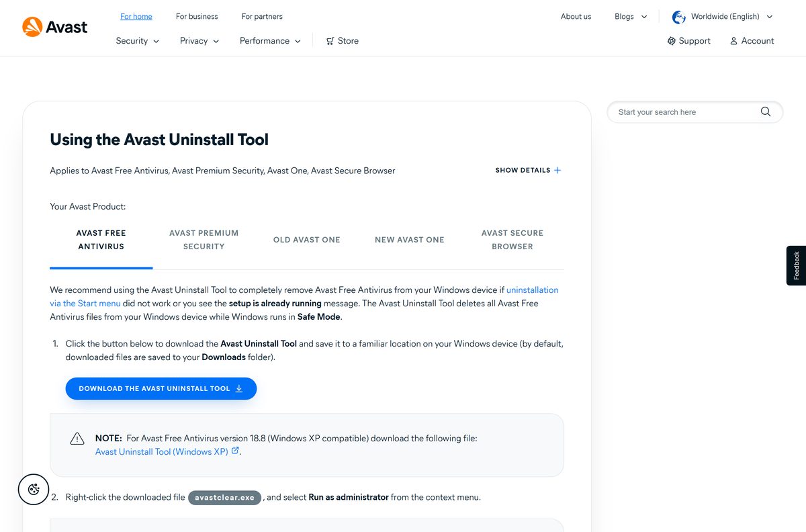Click the plus icon beside Show Details
806x532 pixels.
click(557, 171)
